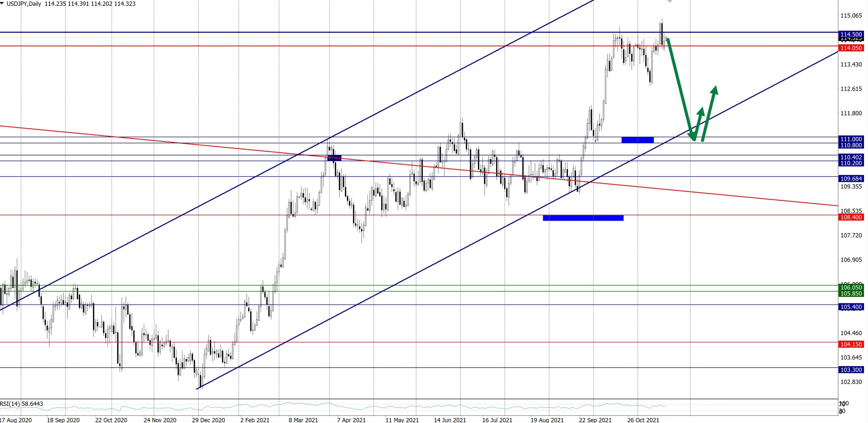Click the red 108.400 price label
The width and height of the screenshot is (868, 423).
click(851, 217)
